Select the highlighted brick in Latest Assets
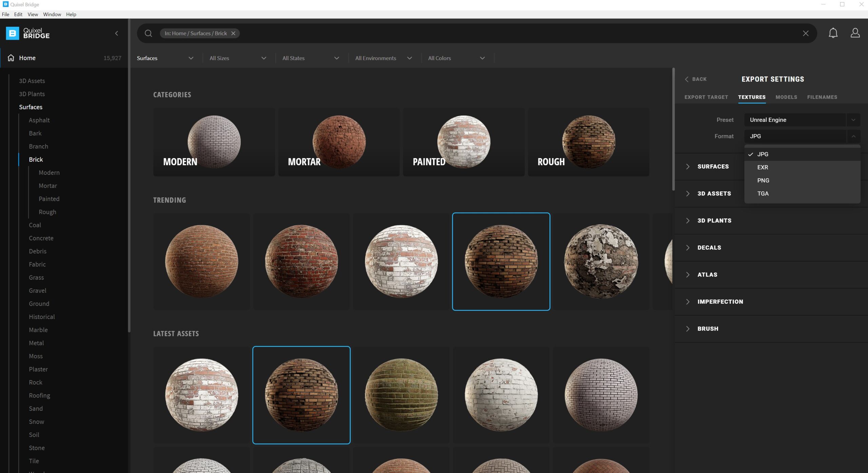868x473 pixels. (x=301, y=395)
